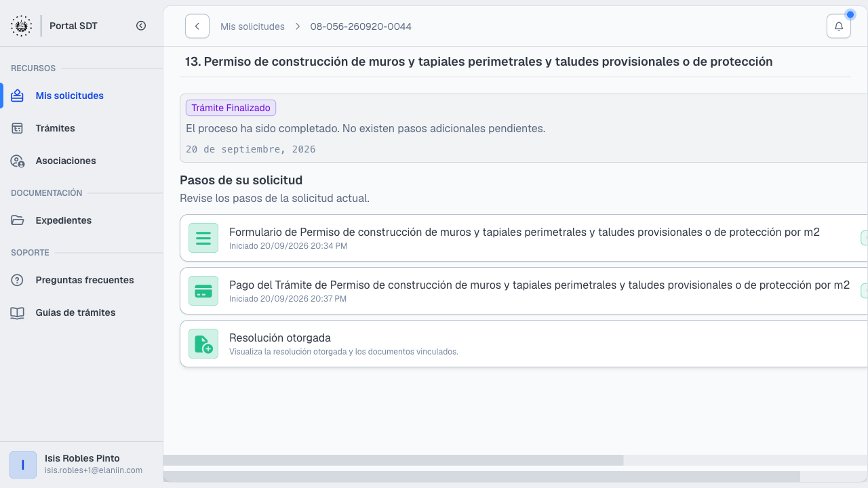The height and width of the screenshot is (488, 868).
Task: Click the upper horizontal scrollbar thumb
Action: 393,460
